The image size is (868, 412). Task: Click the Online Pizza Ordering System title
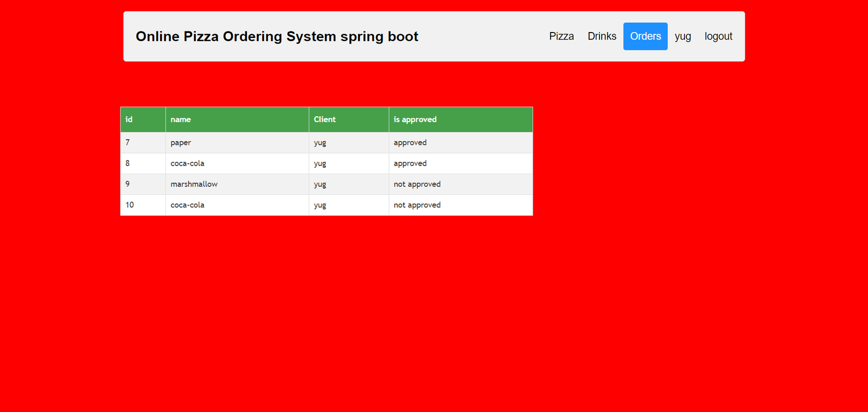(277, 36)
